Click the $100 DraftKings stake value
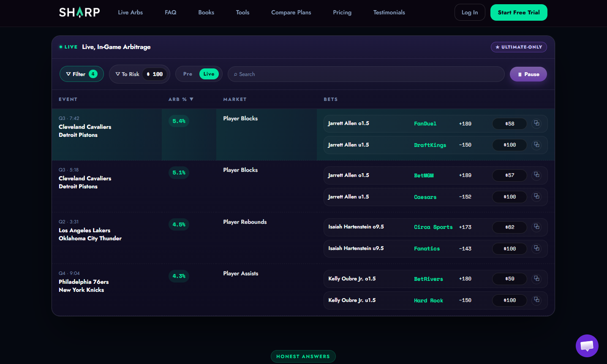607x364 pixels. [509, 145]
